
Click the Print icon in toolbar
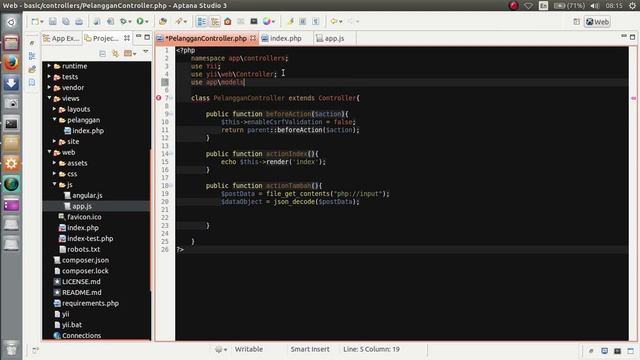pyautogui.click(x=79, y=22)
